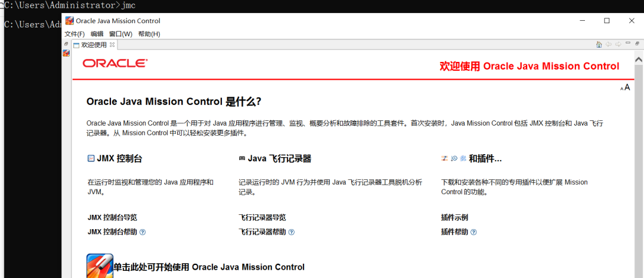644x278 pixels.
Task: Open the JMX 控制台导览 link
Action: pos(112,217)
